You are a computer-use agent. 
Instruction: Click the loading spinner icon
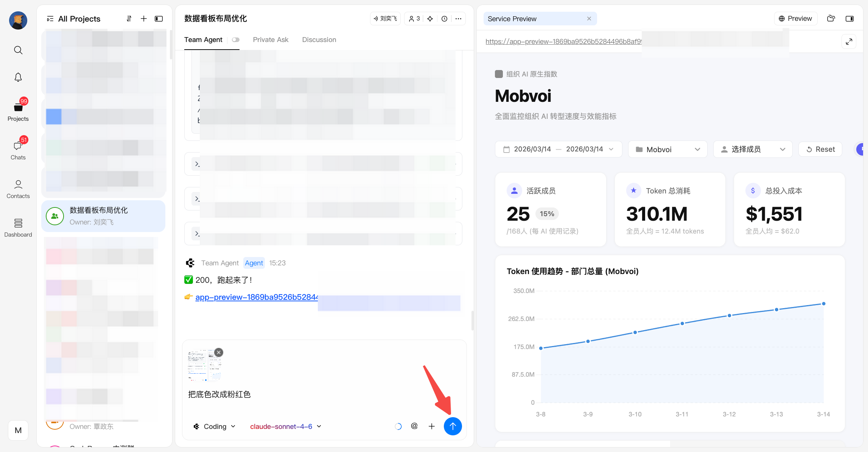(398, 427)
